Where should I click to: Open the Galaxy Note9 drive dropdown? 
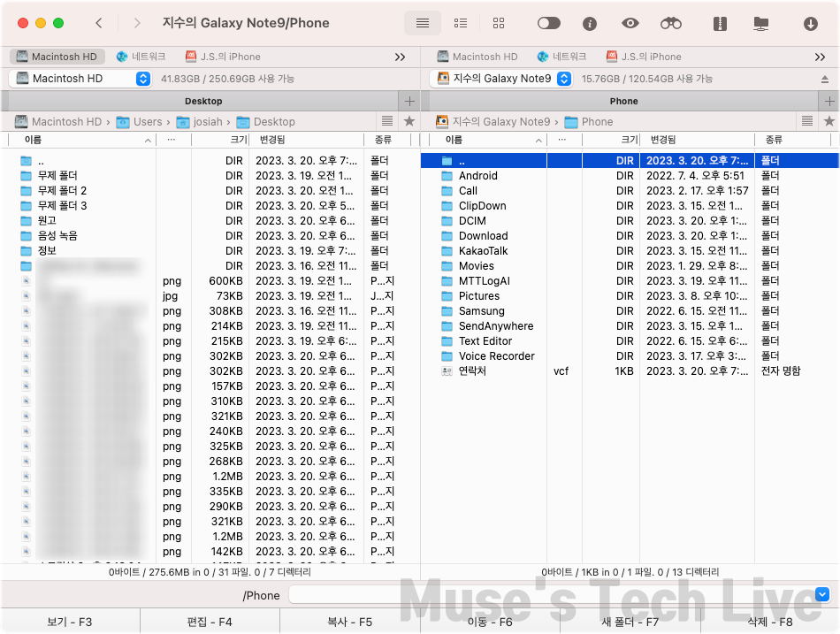(x=500, y=79)
